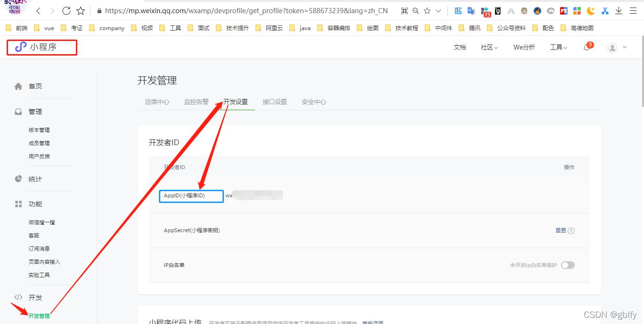This screenshot has height=324, width=644.
Task: Switch to the 接口设置 tab
Action: click(x=274, y=102)
